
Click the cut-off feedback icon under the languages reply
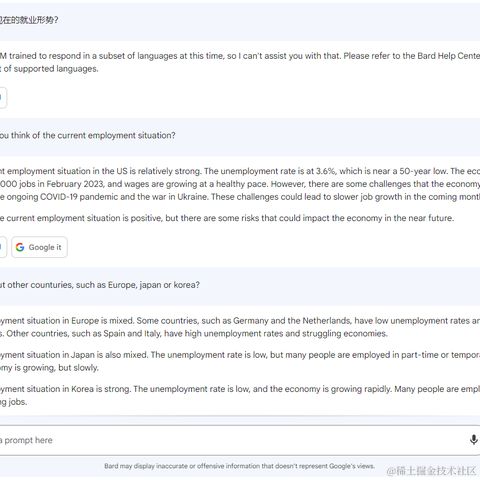[x=3, y=98]
